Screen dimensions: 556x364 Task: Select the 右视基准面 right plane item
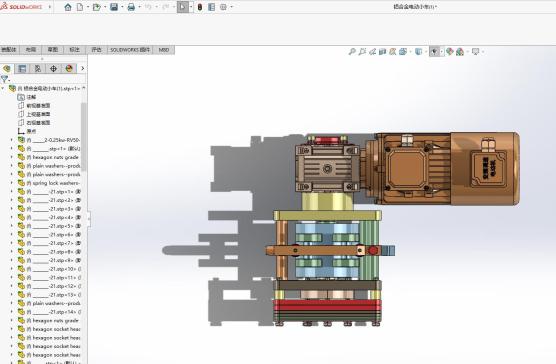click(34, 123)
